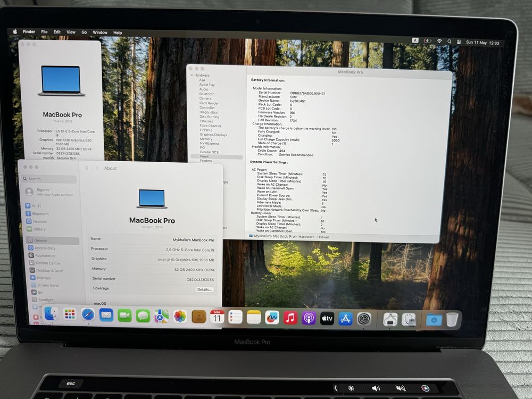
Task: Select General in System Settings sidebar
Action: pyautogui.click(x=53, y=240)
